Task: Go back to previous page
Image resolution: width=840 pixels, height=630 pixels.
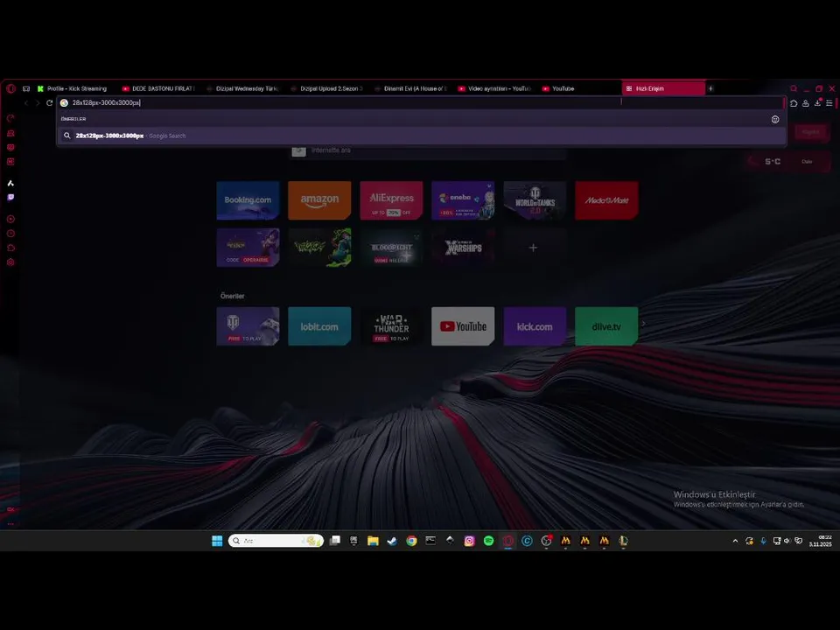Action: 25,103
